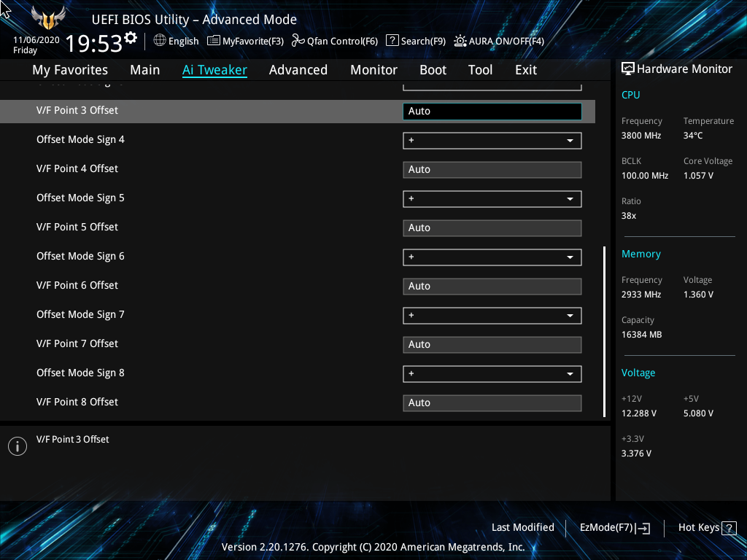Click the +3.3V reading 3.376 V
The width and height of the screenshot is (747, 560).
[636, 454]
